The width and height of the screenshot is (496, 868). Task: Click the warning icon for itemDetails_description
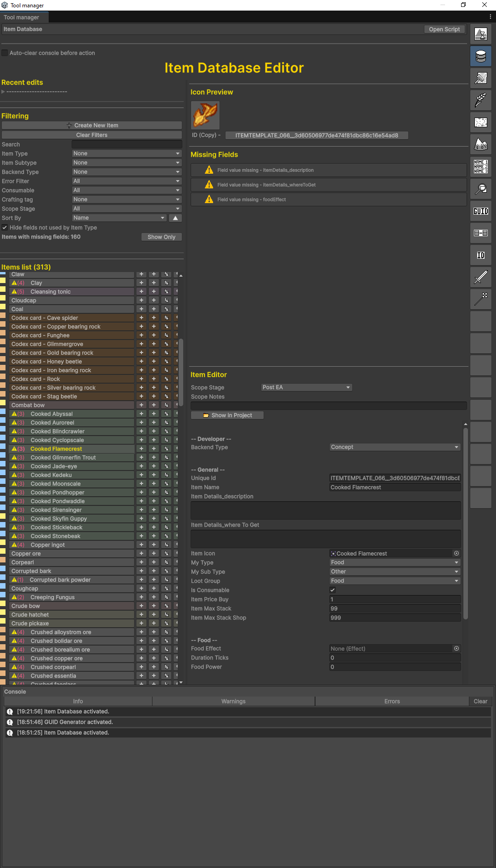[209, 170]
